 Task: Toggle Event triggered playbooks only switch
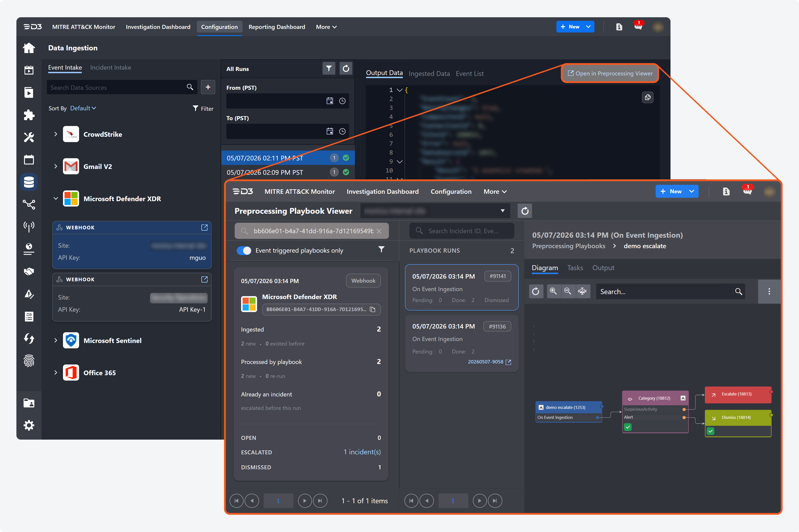click(x=244, y=250)
